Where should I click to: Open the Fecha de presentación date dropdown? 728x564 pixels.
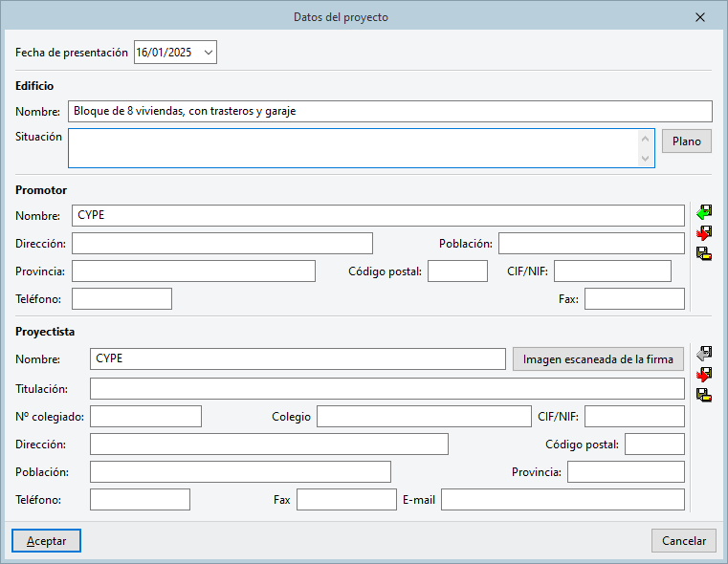pos(209,53)
